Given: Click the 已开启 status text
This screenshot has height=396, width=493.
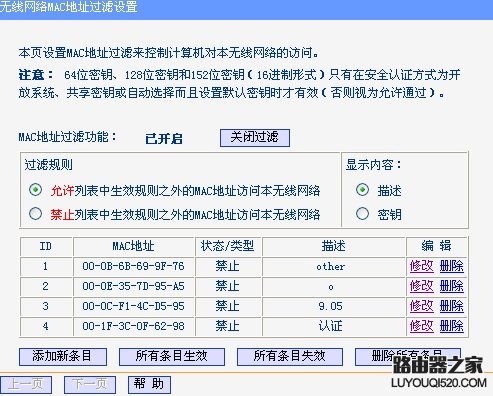Looking at the screenshot, I should tap(164, 138).
